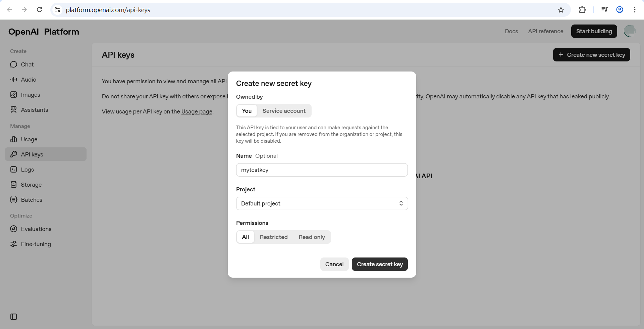644x329 pixels.
Task: Click the Name field containing mytestkey
Action: click(x=322, y=170)
